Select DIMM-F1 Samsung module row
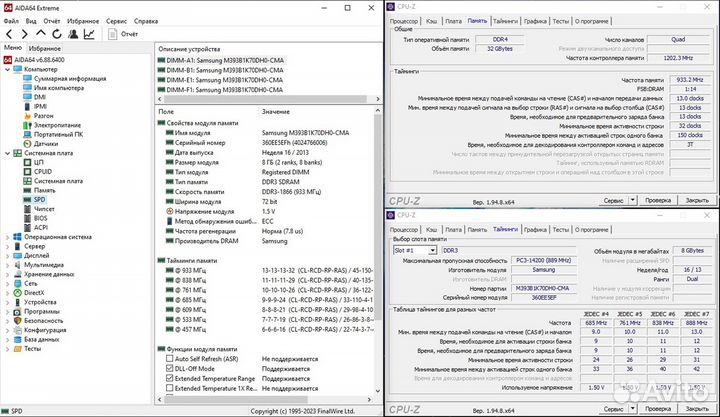The image size is (720, 417). click(221, 90)
